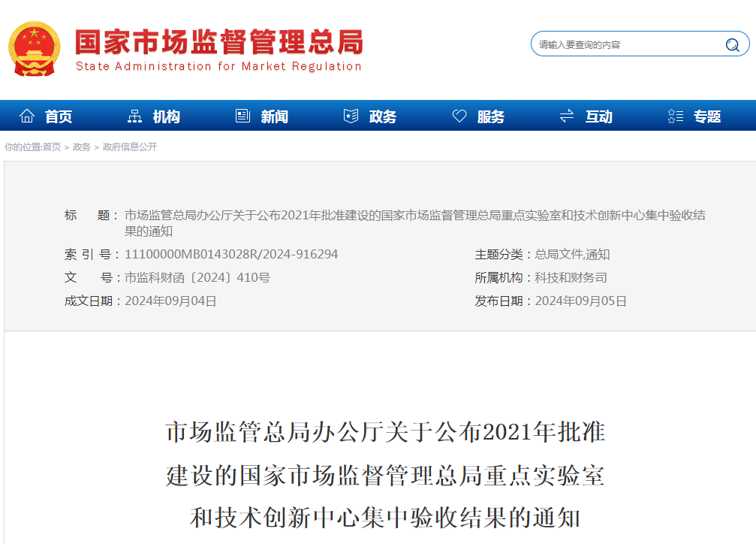Select 成文日期 value 2024年09月04日
Image resolution: width=756 pixels, height=544 pixels.
point(170,301)
